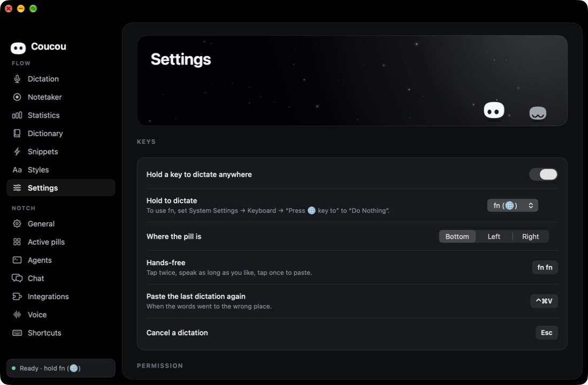Open the Dictionary page

(x=61, y=133)
